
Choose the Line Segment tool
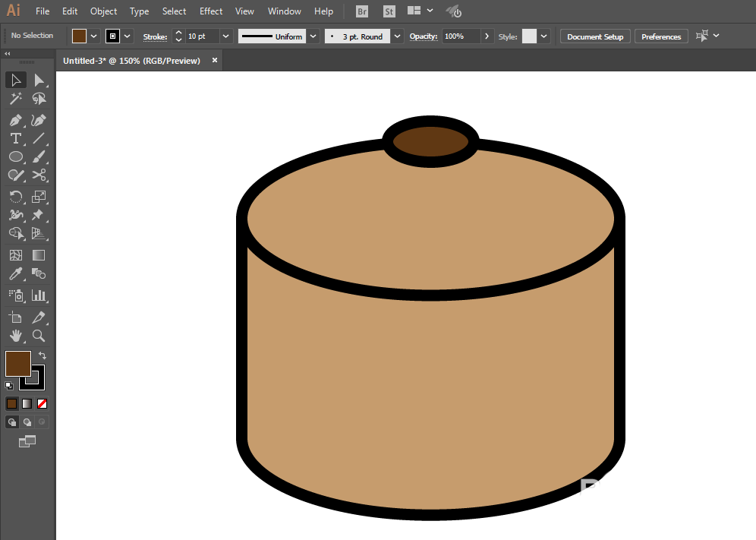point(39,138)
